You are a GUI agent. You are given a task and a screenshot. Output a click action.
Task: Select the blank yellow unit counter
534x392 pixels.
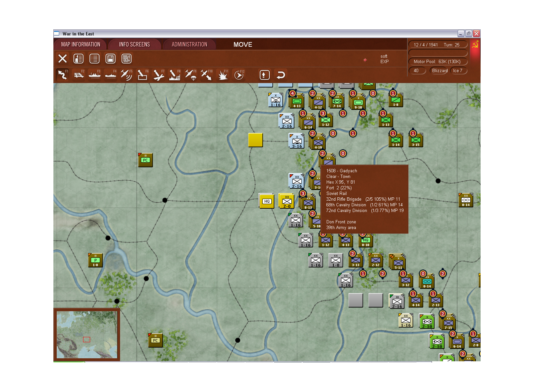point(256,140)
